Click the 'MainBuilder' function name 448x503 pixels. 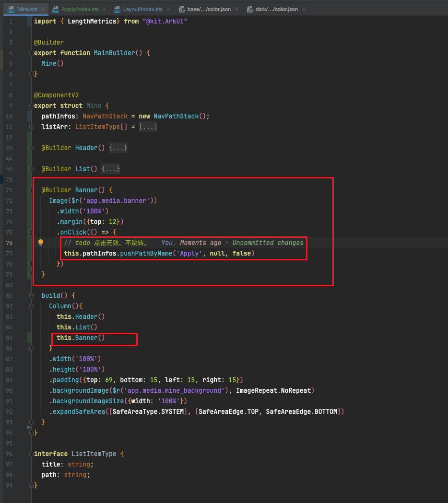[x=114, y=53]
